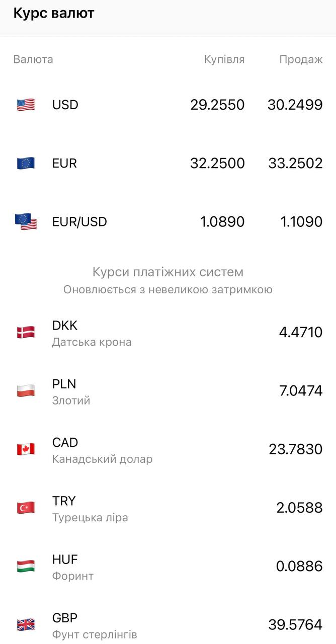Open the Курси платіжних систем section header
Image resolution: width=336 pixels, height=644 pixels.
pos(168,272)
